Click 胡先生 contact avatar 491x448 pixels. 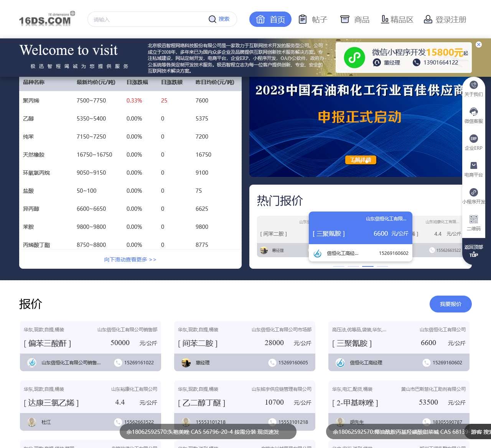coord(340,422)
